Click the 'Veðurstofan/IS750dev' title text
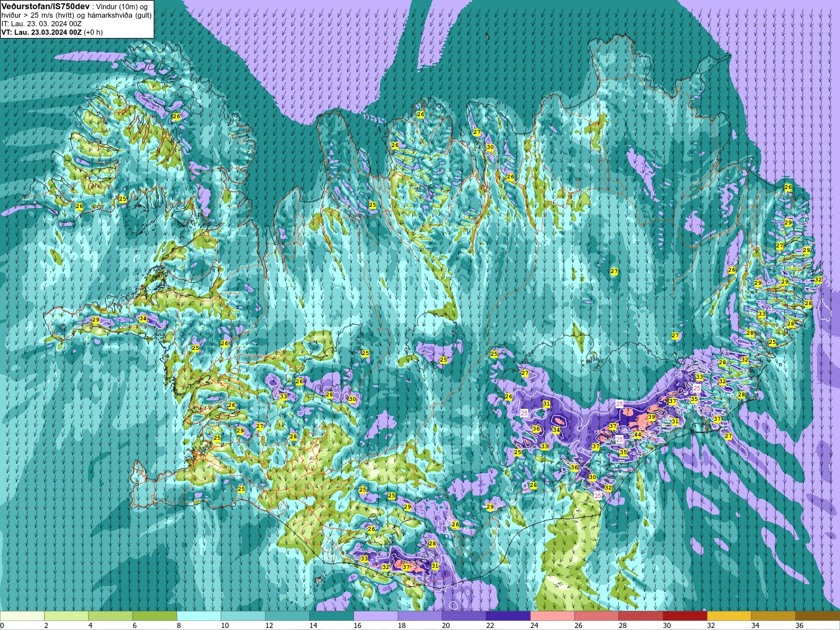The width and height of the screenshot is (840, 630). tap(45, 5)
